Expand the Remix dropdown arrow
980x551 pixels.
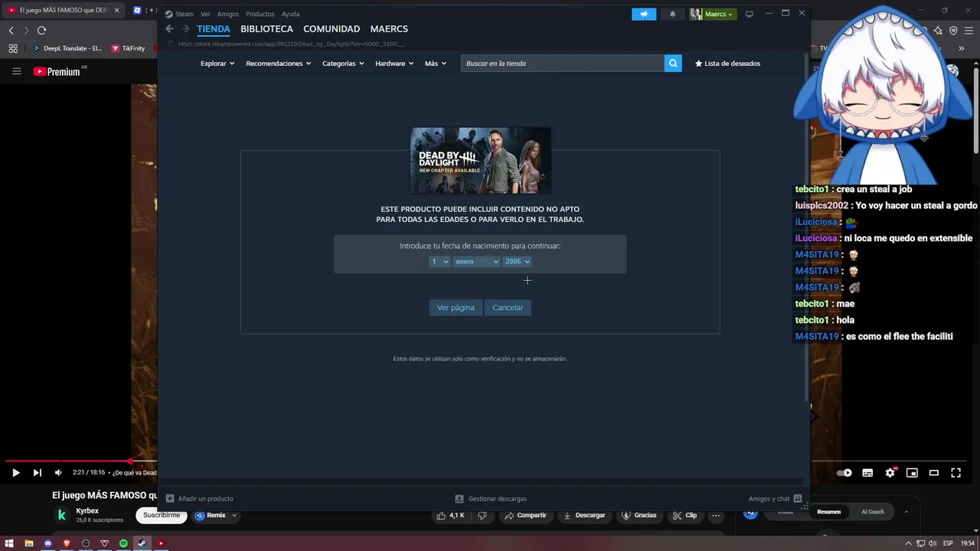pyautogui.click(x=234, y=515)
